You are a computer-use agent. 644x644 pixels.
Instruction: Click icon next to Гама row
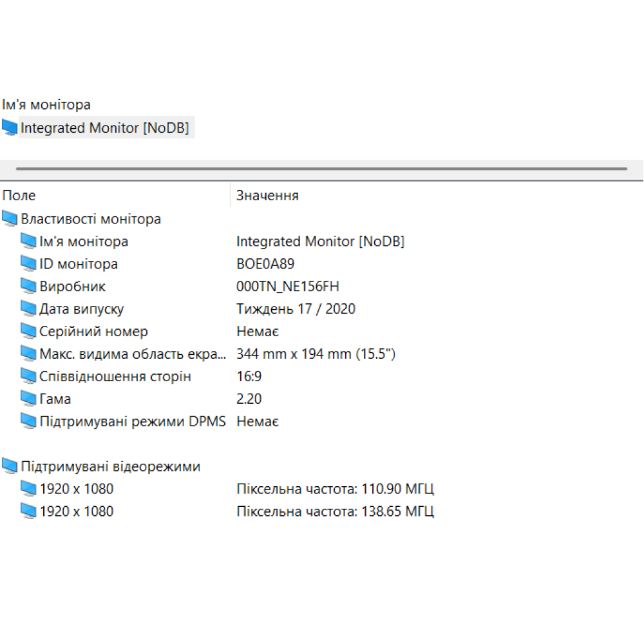(x=28, y=399)
